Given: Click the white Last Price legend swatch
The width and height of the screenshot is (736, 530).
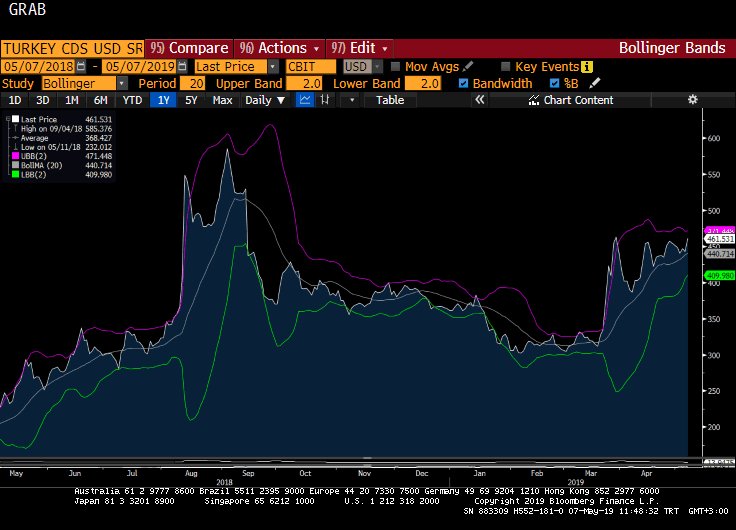Looking at the screenshot, I should click(15, 119).
